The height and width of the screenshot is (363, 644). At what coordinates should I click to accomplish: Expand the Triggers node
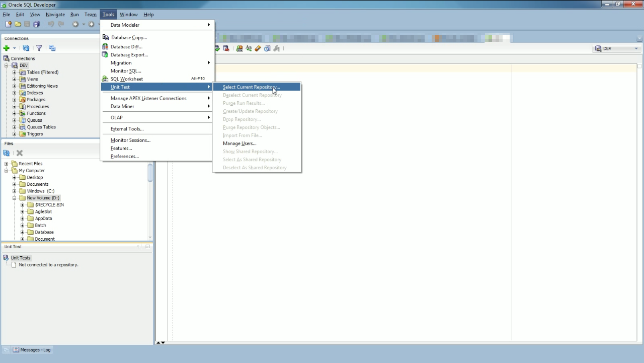pyautogui.click(x=15, y=134)
